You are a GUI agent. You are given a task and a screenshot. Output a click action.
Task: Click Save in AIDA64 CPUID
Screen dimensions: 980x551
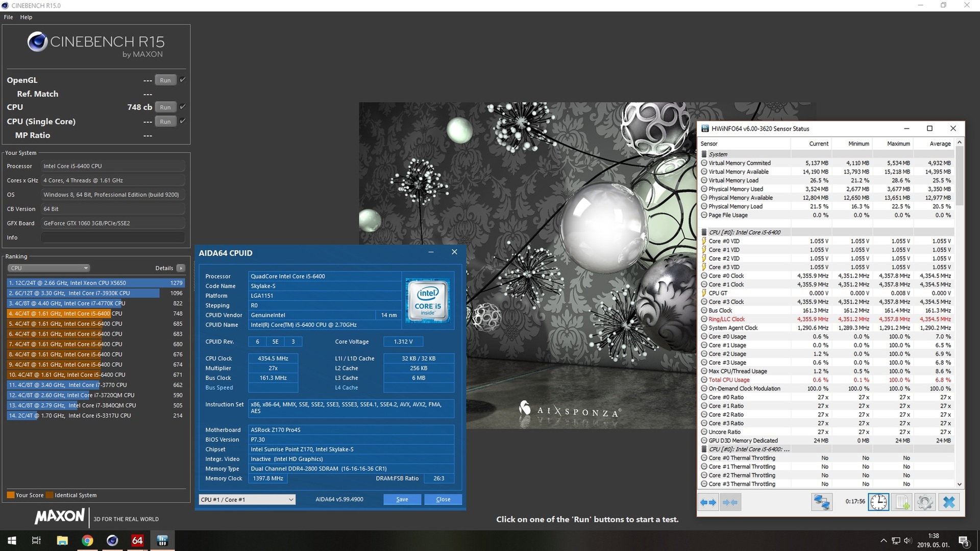402,499
